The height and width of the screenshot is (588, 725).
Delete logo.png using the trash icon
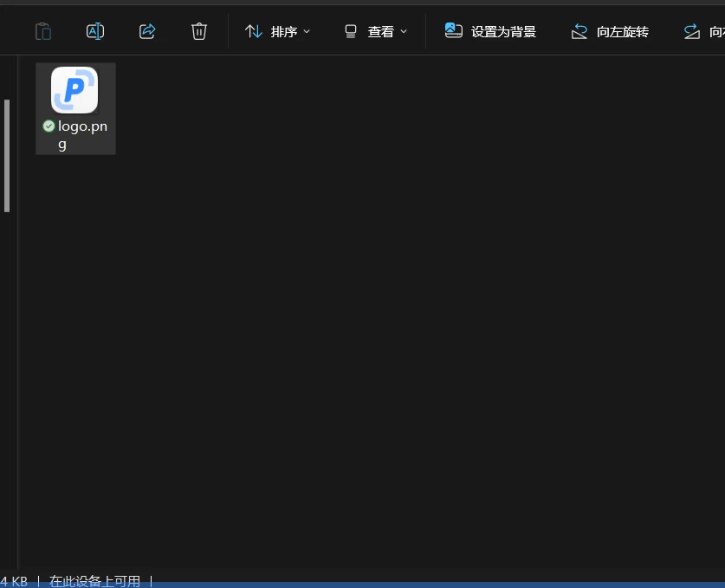(x=198, y=30)
